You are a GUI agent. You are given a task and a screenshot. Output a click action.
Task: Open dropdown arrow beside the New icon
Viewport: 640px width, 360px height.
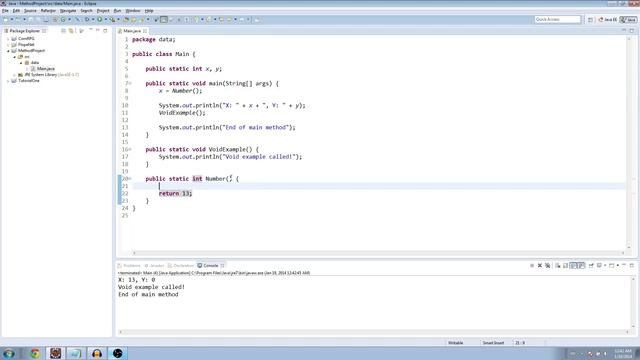point(11,19)
